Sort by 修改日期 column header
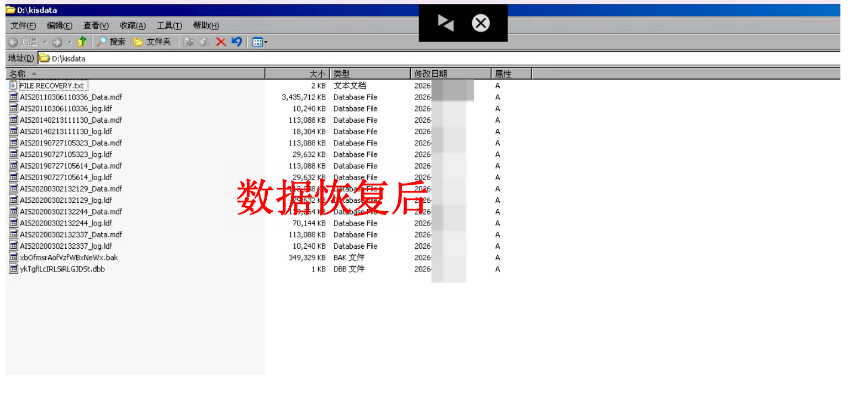 [x=450, y=74]
